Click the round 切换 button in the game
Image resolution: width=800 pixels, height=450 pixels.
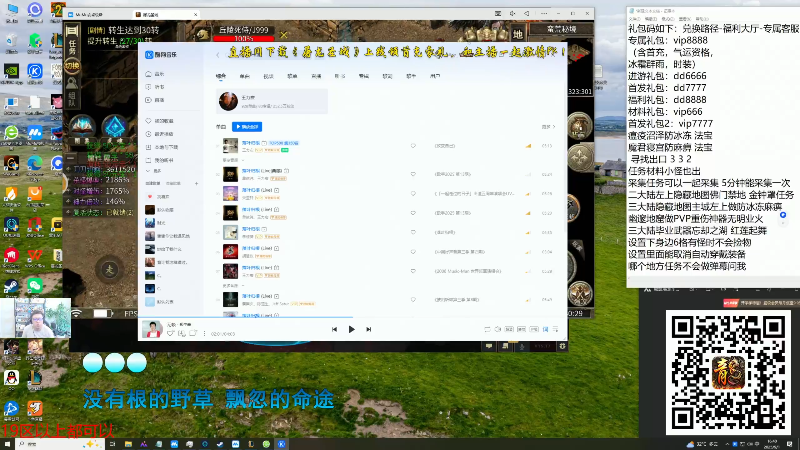72,66
